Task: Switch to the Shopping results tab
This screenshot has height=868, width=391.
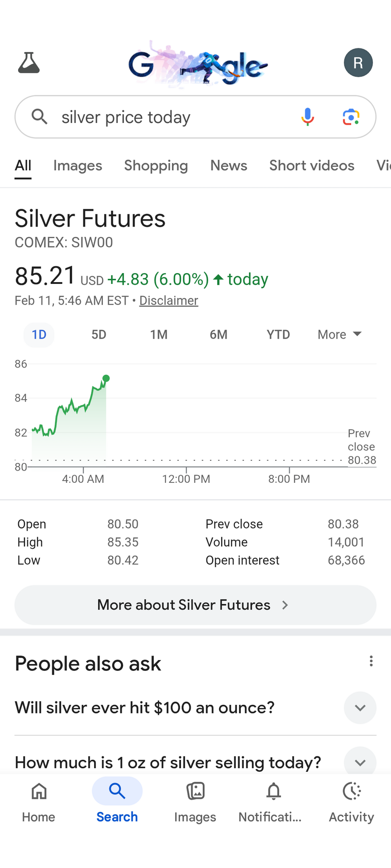Action: pyautogui.click(x=156, y=165)
